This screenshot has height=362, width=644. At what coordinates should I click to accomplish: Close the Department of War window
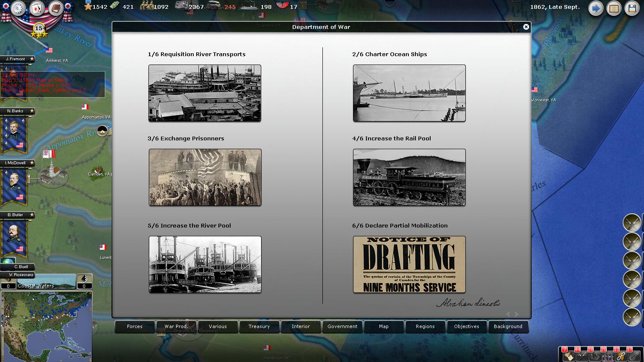coord(526,27)
